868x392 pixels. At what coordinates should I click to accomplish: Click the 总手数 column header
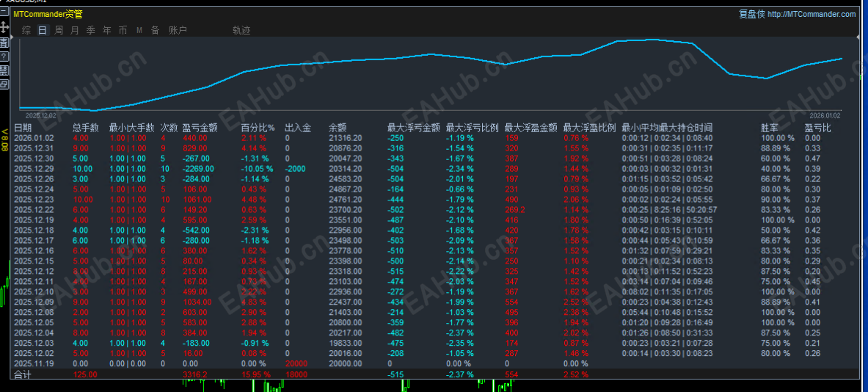[x=86, y=128]
